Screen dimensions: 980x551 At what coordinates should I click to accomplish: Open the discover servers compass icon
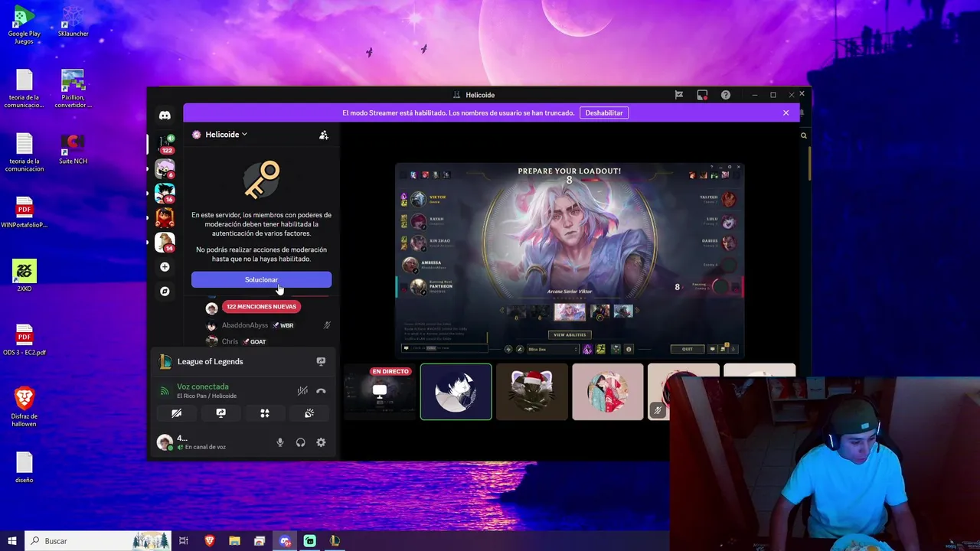click(x=165, y=292)
